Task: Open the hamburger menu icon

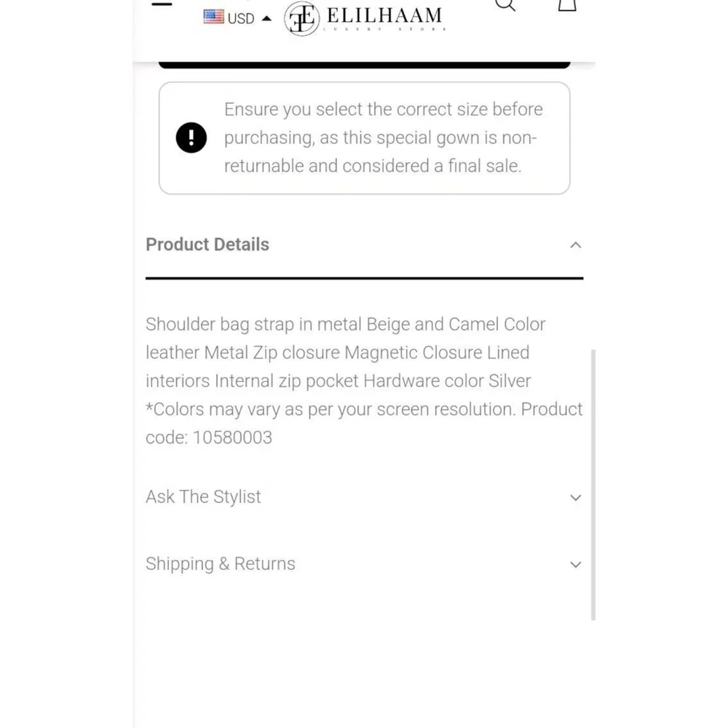Action: click(x=162, y=4)
